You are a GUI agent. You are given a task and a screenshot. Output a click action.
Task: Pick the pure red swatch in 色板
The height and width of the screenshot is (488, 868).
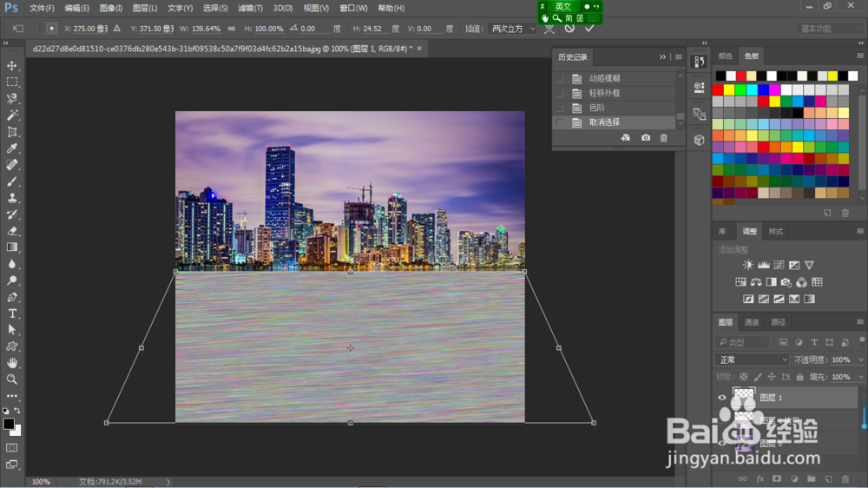pyautogui.click(x=718, y=89)
